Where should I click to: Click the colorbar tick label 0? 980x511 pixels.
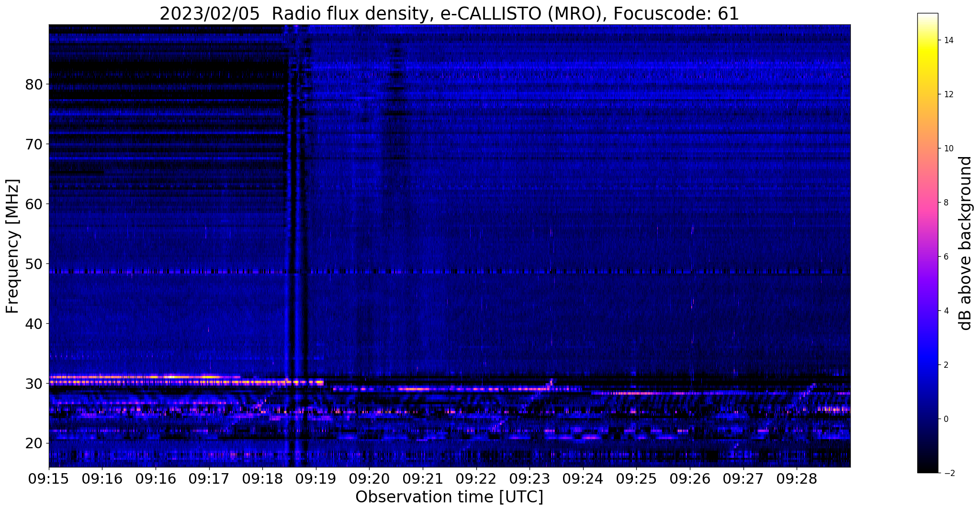(945, 419)
